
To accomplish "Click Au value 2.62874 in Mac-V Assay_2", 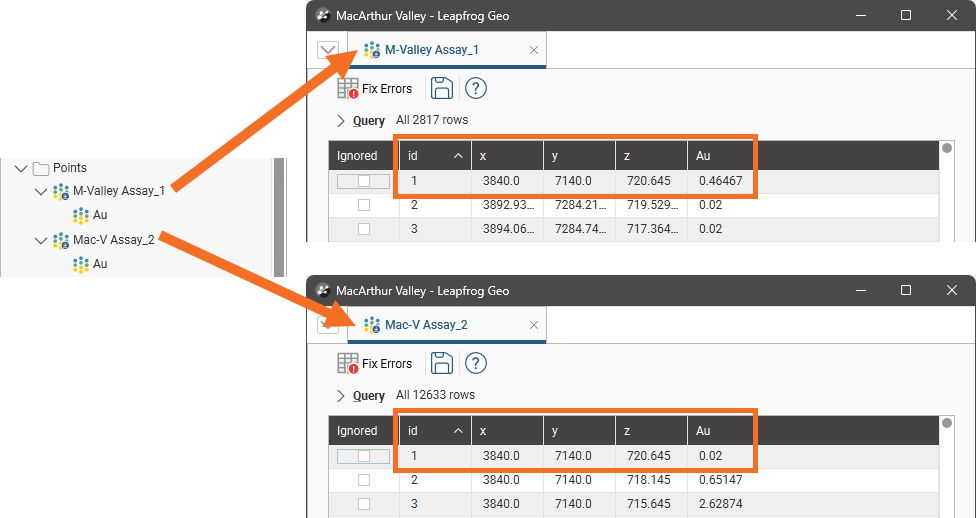I will pyautogui.click(x=720, y=504).
